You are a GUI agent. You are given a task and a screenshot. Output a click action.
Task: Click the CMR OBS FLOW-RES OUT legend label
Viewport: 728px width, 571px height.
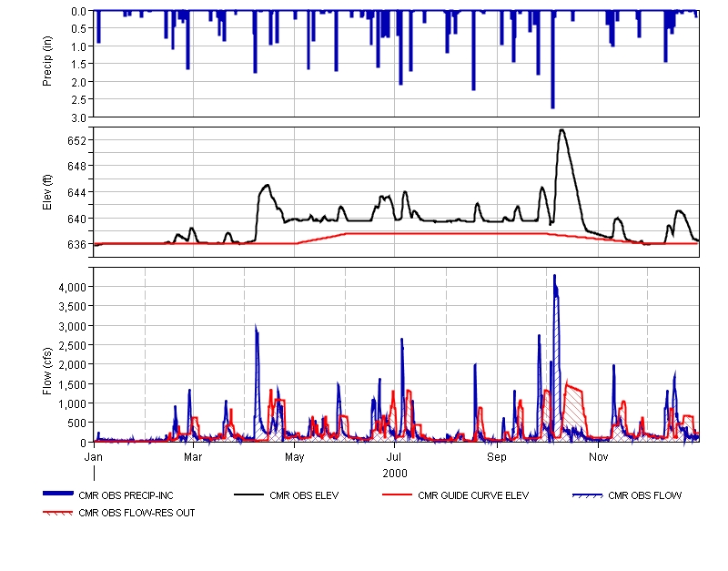pyautogui.click(x=136, y=513)
